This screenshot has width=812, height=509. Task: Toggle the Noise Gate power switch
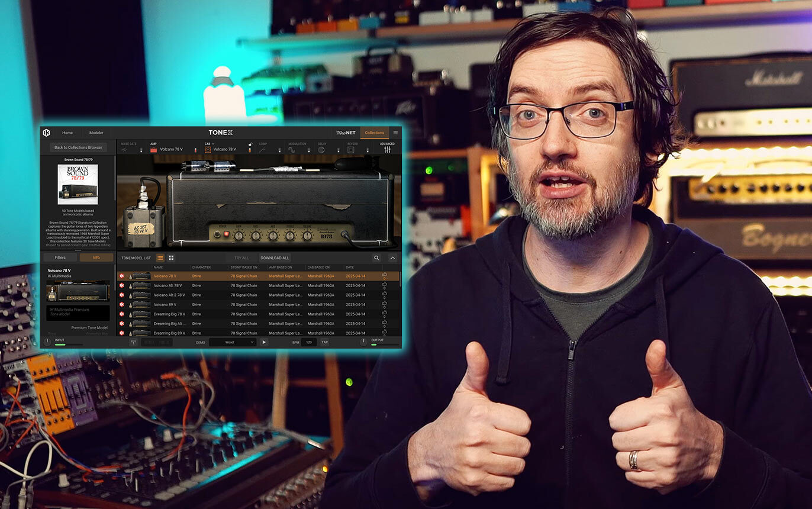click(x=141, y=150)
